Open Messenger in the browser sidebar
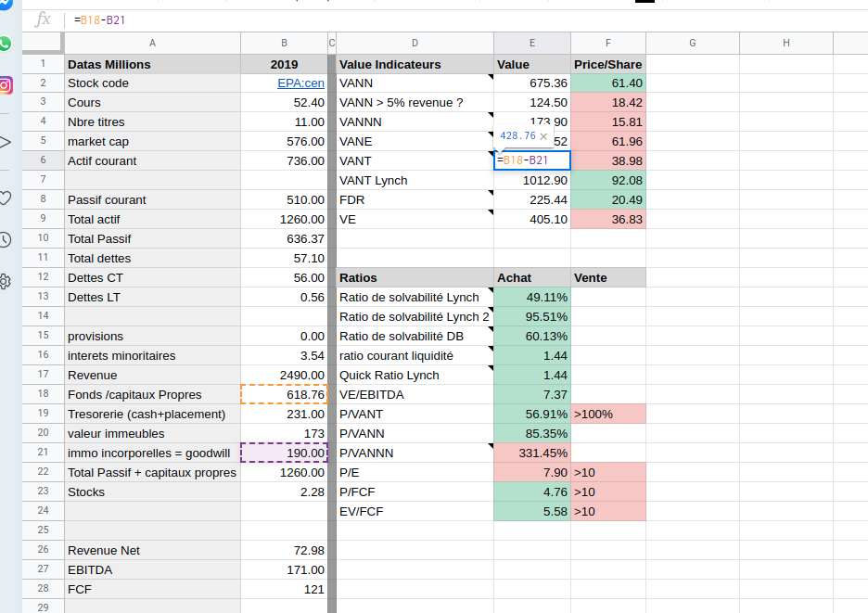Image resolution: width=868 pixels, height=613 pixels. click(6, 7)
